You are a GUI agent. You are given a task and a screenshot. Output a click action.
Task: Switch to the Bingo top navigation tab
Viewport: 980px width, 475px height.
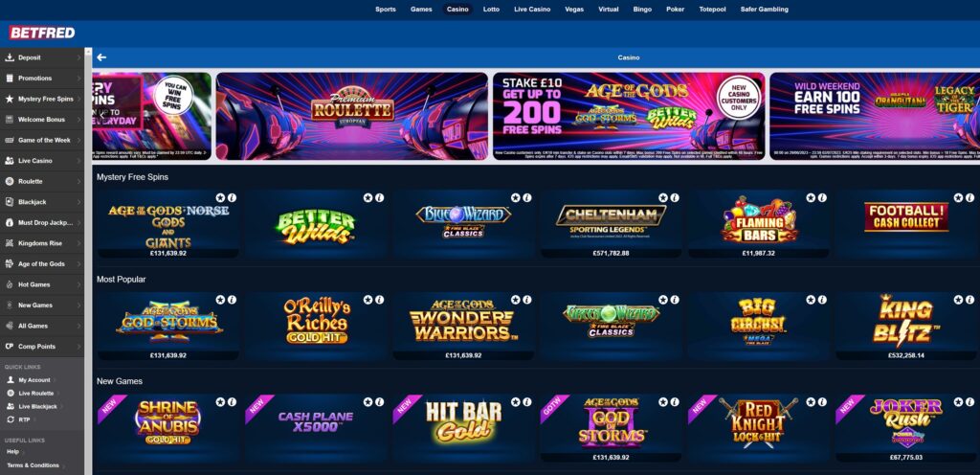[642, 10]
